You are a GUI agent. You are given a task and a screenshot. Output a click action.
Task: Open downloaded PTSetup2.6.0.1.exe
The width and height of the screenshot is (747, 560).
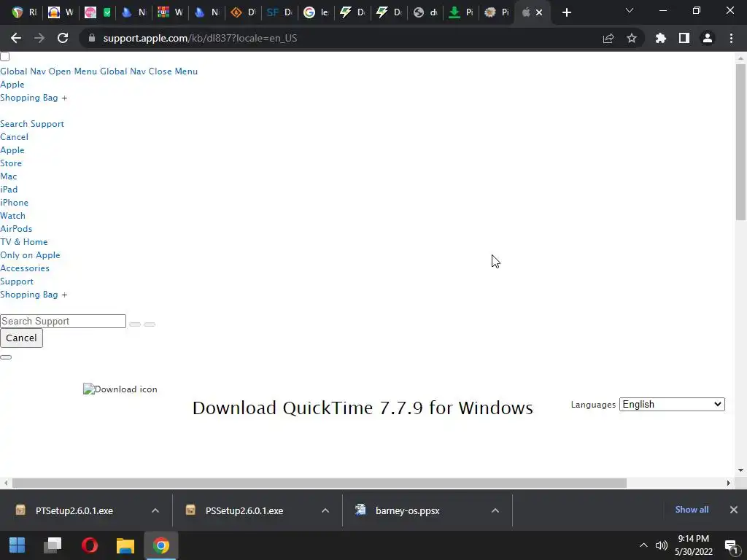(x=74, y=511)
